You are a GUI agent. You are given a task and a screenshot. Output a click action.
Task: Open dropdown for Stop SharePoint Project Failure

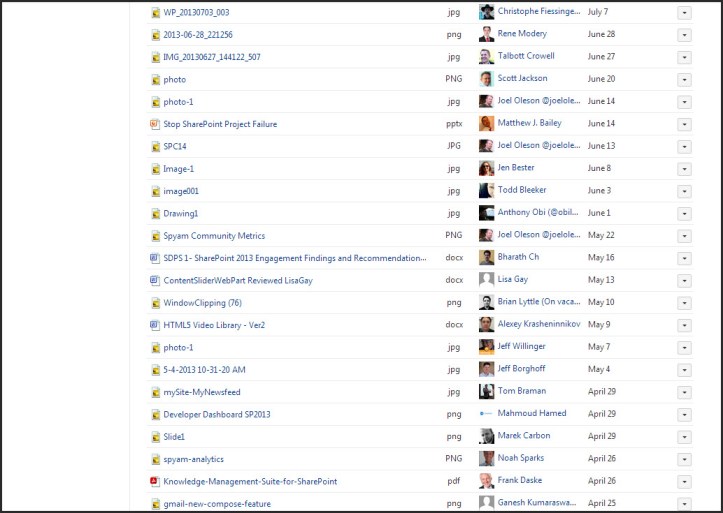[x=684, y=124]
